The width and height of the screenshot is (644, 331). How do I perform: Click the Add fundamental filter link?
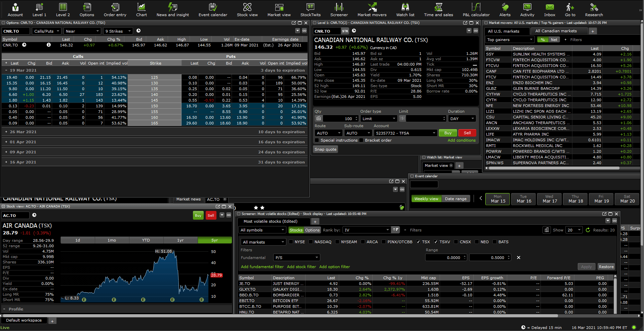[x=262, y=266]
